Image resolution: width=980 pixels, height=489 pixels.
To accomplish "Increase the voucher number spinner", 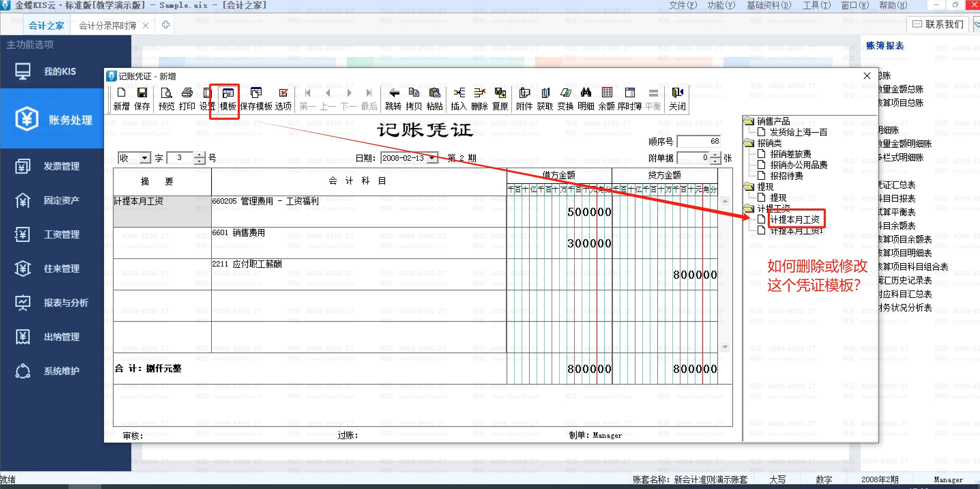I will pyautogui.click(x=199, y=155).
